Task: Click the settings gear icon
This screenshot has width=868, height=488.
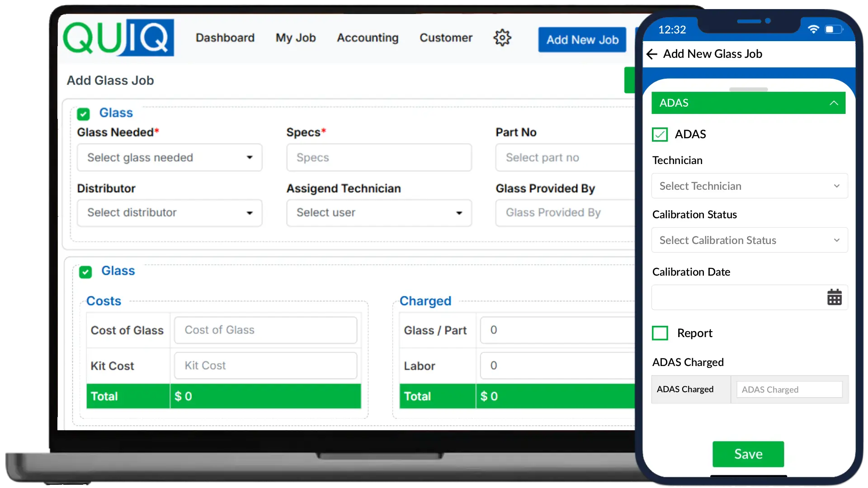Action: coord(502,38)
